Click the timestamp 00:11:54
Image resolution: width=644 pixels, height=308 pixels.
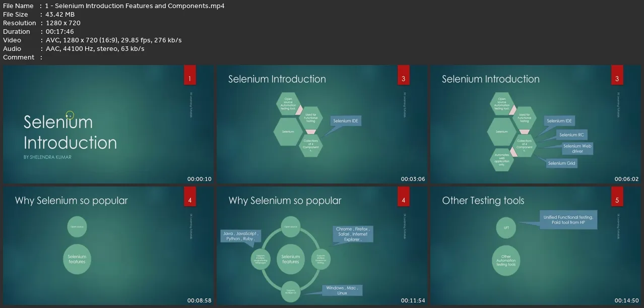pyautogui.click(x=413, y=300)
